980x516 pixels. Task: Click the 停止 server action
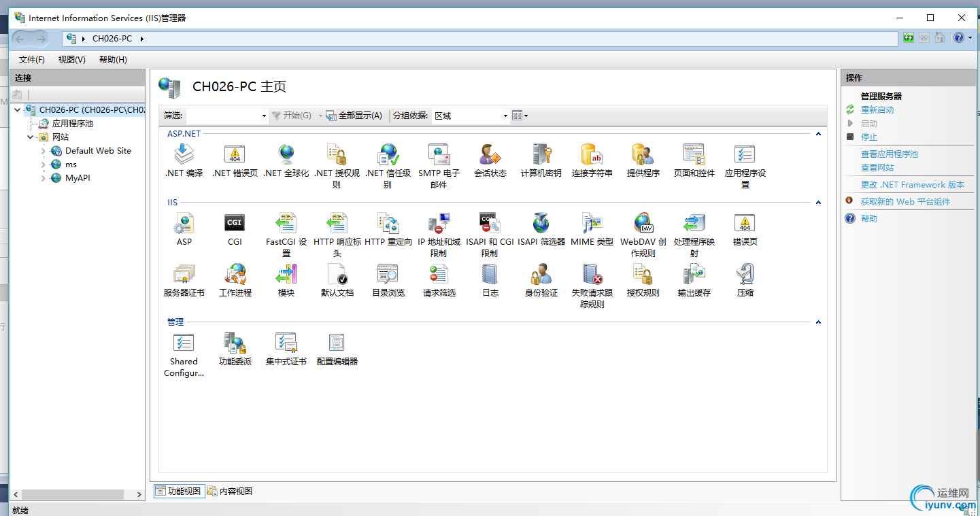(x=869, y=137)
